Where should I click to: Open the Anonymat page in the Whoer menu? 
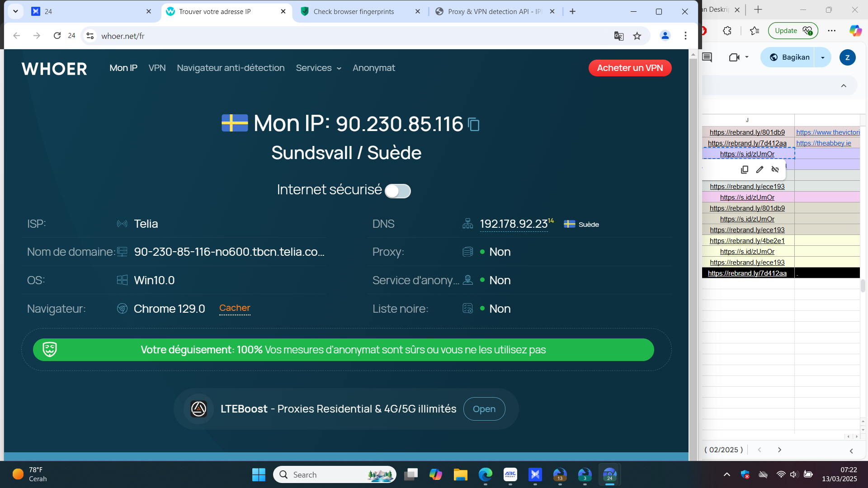coord(374,68)
